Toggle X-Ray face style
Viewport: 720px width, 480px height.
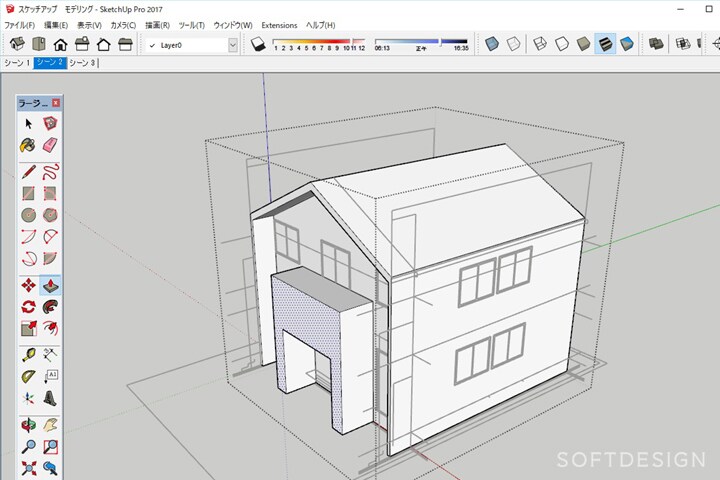click(x=492, y=44)
